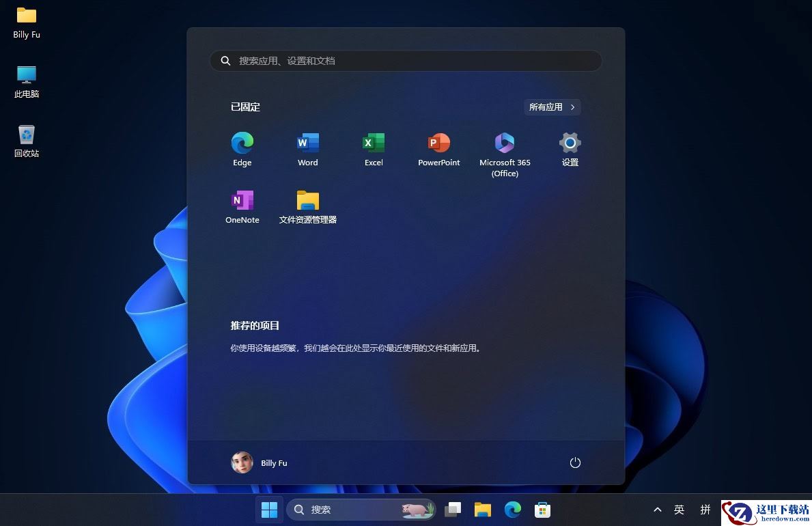Viewport: 812px width, 526px height.
Task: Click the 推荐的项目 heading
Action: (255, 325)
